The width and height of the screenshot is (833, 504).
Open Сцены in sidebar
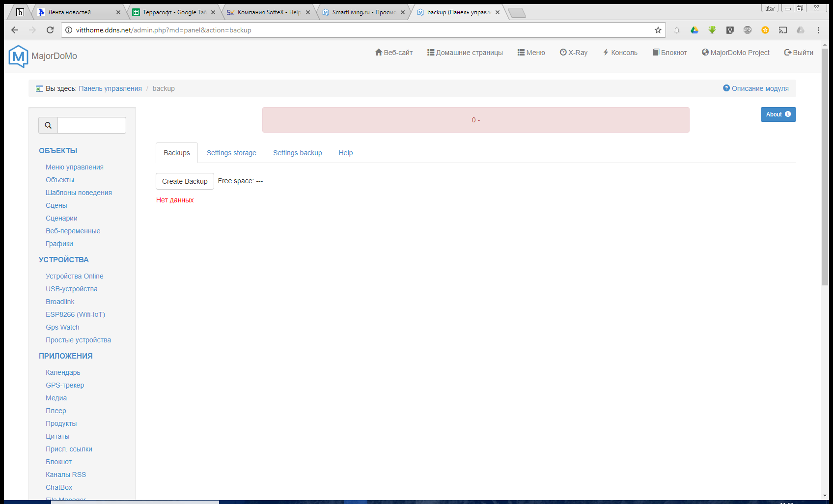pyautogui.click(x=56, y=205)
